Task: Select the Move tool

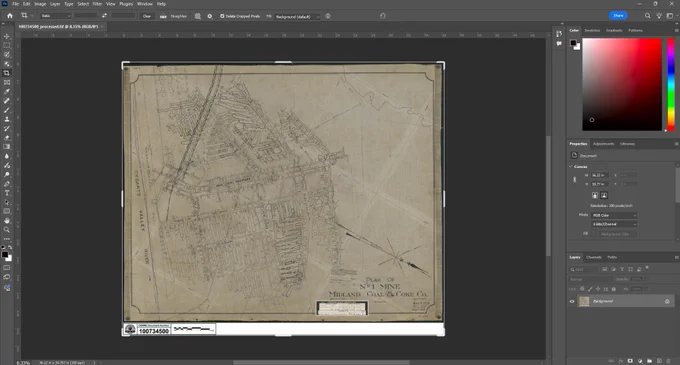Action: 7,36
